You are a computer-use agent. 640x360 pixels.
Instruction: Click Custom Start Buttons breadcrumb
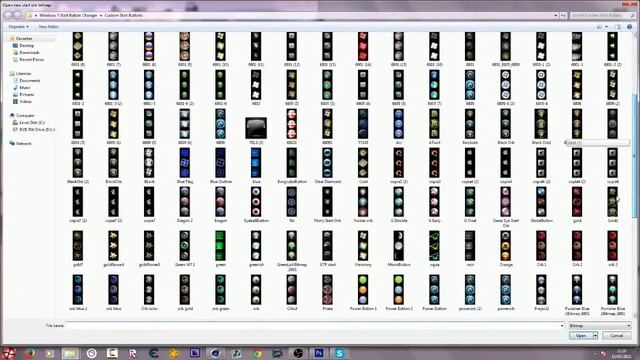click(x=124, y=16)
